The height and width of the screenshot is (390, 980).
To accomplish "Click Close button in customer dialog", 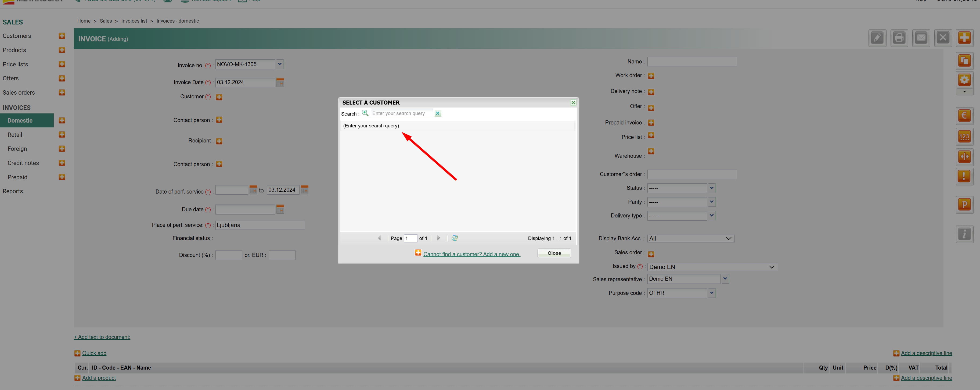I will tap(554, 253).
